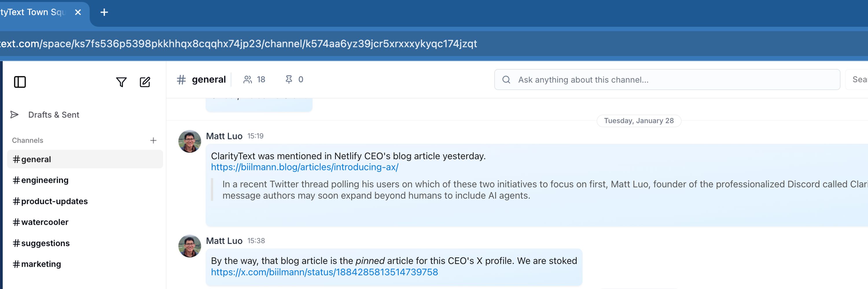Open the x.com biilmann status link

(325, 272)
